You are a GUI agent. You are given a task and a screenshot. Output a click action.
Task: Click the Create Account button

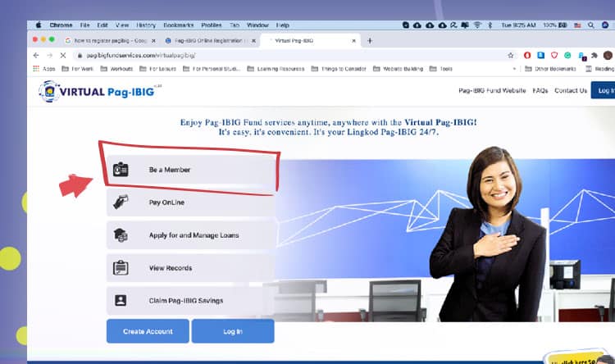148,331
